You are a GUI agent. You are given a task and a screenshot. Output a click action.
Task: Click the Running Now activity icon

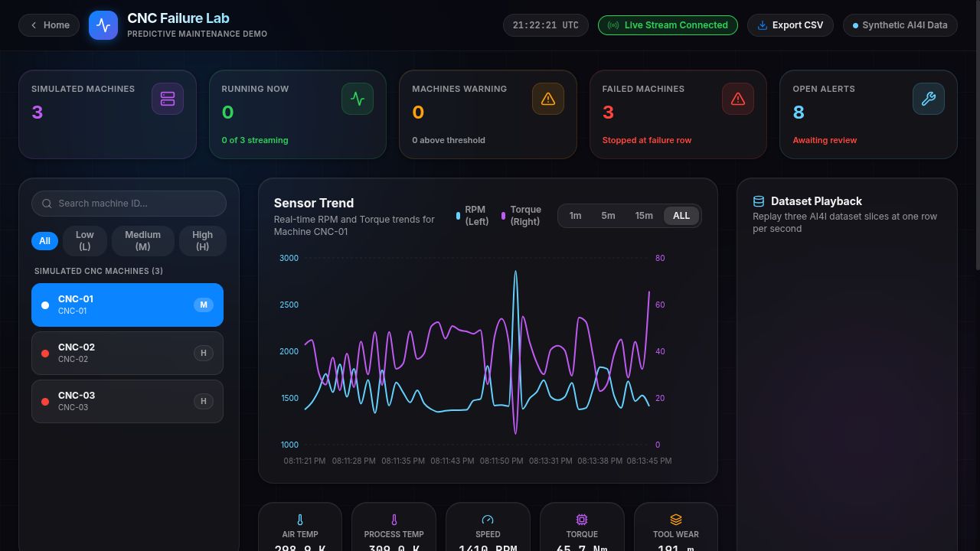click(358, 99)
